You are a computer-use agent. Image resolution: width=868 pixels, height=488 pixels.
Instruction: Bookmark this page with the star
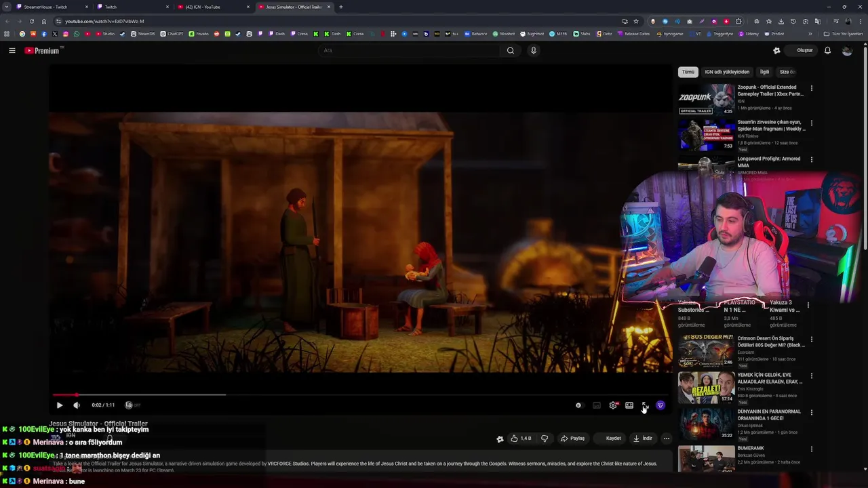(635, 21)
